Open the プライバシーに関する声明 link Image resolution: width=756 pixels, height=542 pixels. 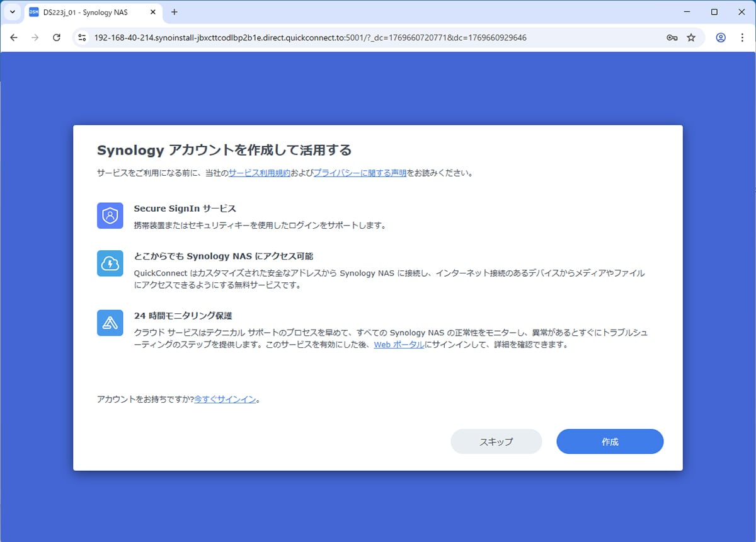click(x=360, y=173)
